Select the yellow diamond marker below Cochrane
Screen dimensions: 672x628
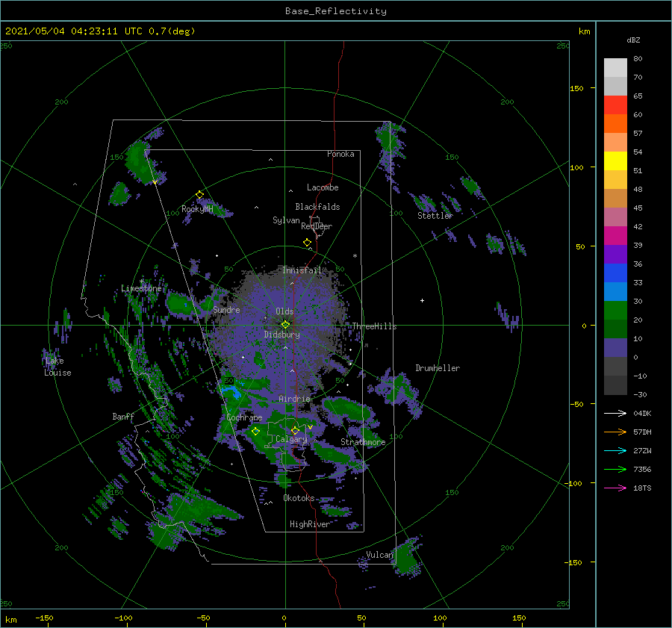[x=255, y=432]
